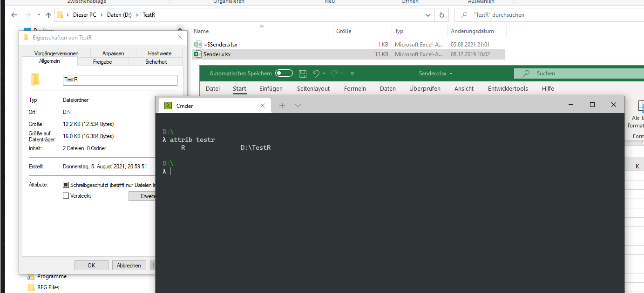Image resolution: width=644 pixels, height=293 pixels.
Task: Open the Daten ribbon tab in Excel
Action: [388, 88]
